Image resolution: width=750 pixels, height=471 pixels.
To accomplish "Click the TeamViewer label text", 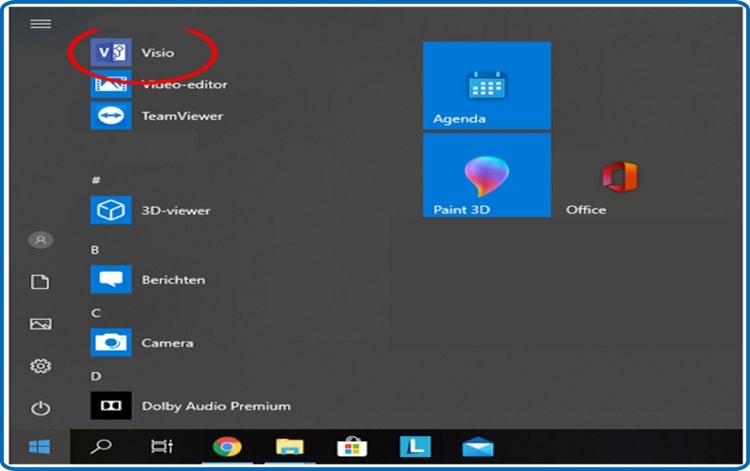I will click(x=182, y=116).
